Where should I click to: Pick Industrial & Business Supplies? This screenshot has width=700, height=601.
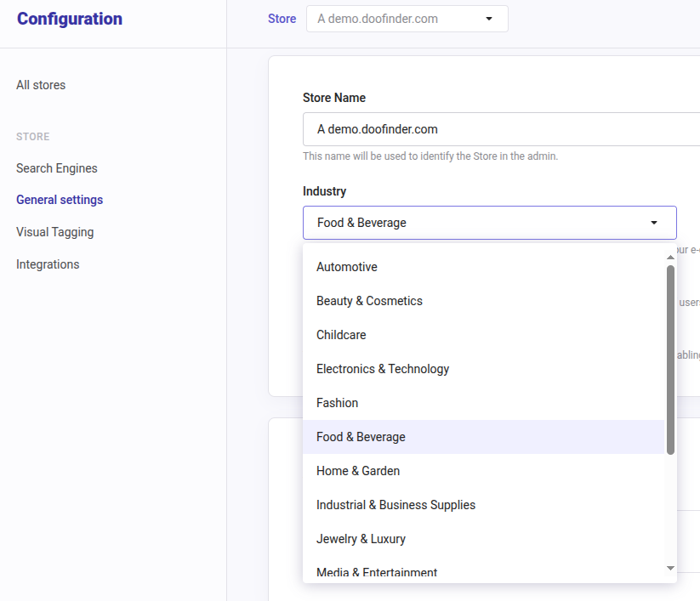396,505
